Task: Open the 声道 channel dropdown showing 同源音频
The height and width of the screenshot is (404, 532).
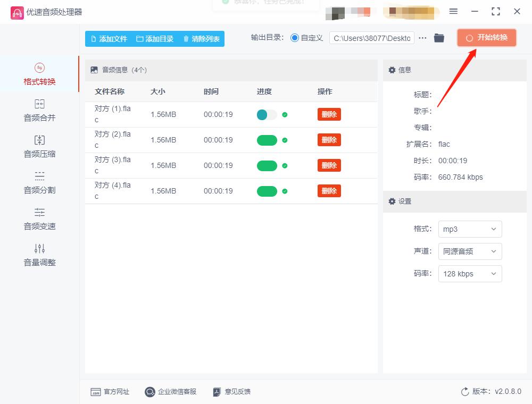Action: 470,251
